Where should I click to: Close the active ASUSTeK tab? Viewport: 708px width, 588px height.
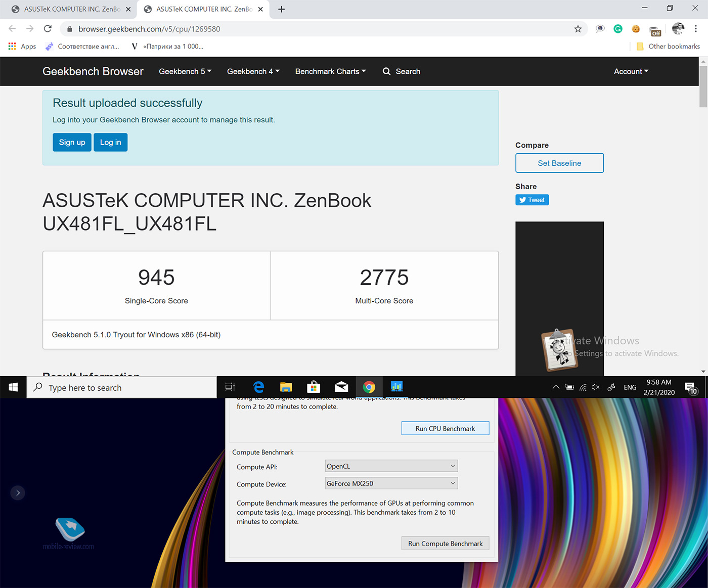pos(261,9)
